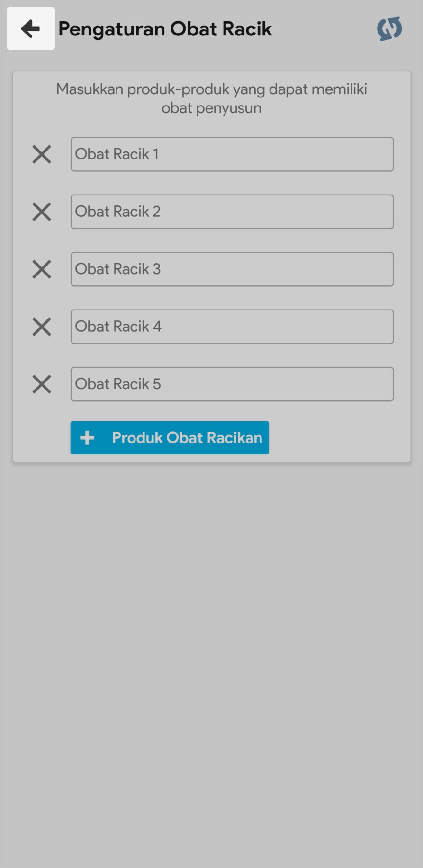Tap the sync refresh icon
Screen dimensions: 423x868
(x=389, y=28)
